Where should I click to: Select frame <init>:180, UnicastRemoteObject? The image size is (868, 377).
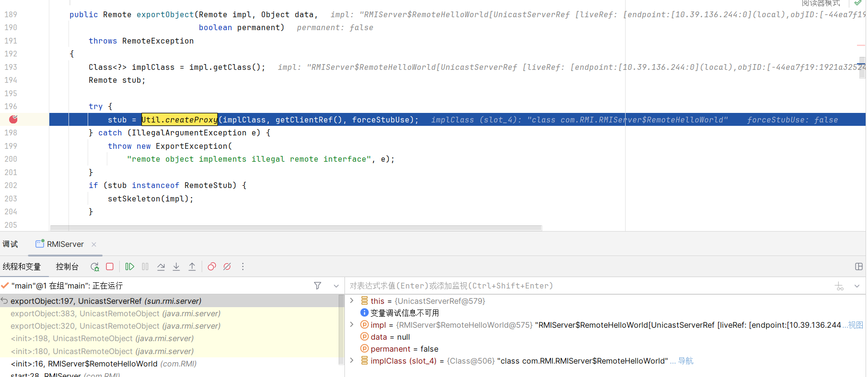click(170, 351)
